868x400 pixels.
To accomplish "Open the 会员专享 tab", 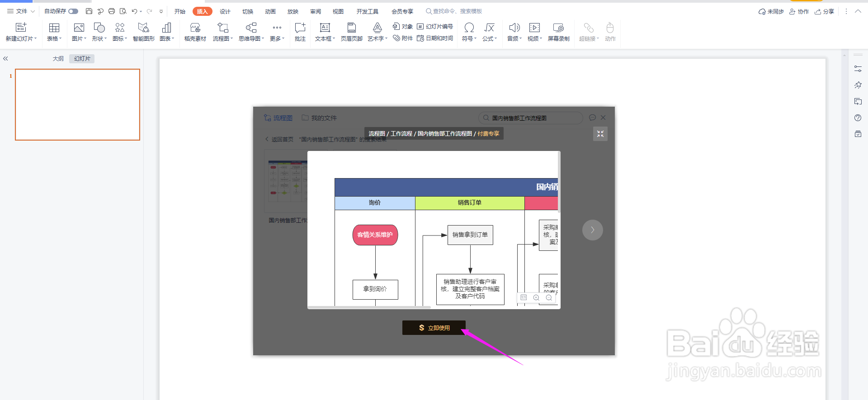I will (402, 11).
